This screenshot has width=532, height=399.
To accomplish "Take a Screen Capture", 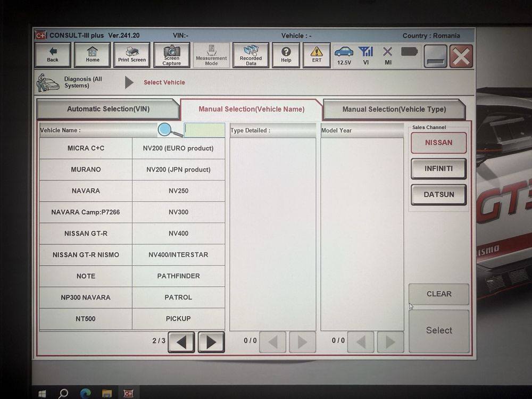I will point(172,55).
